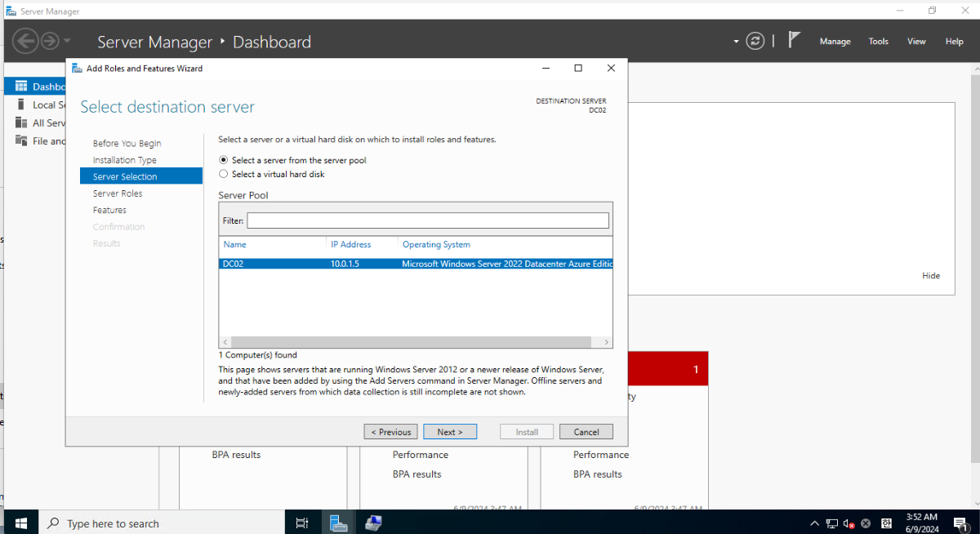Open Performance in middle dashboard tile
980x534 pixels.
[421, 455]
